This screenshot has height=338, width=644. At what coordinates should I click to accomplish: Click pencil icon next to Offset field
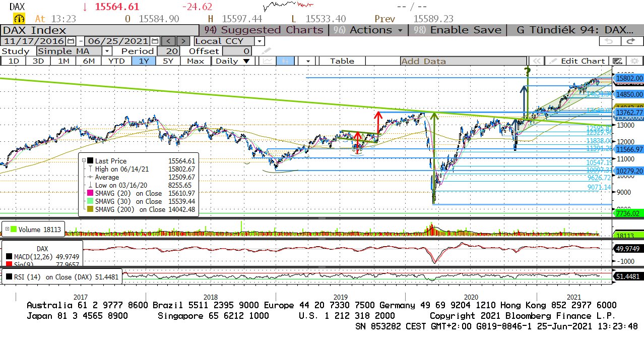click(266, 51)
